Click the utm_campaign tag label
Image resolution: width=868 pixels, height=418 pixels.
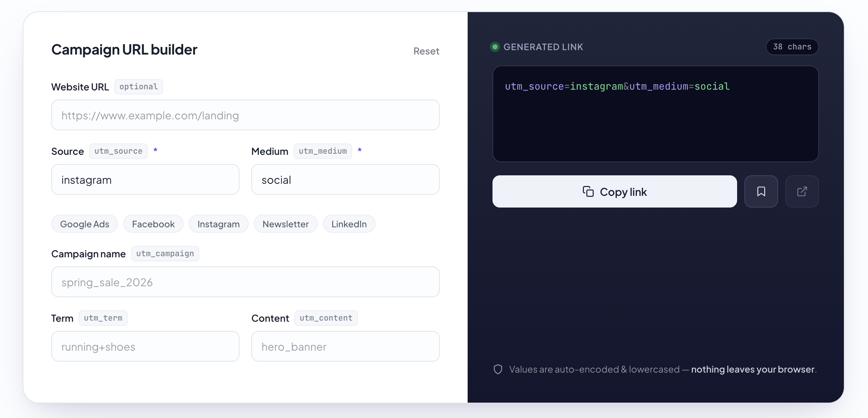tap(165, 254)
